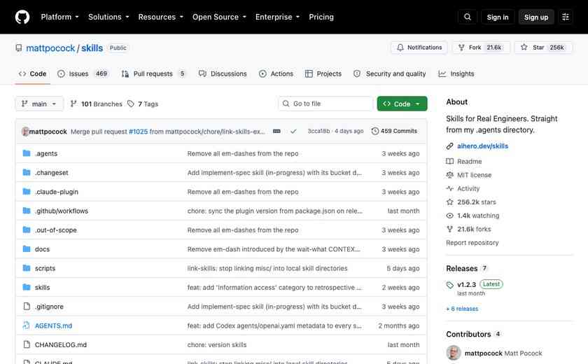588x364 pixels.
Task: Click the star icon next to 256.2k stars
Action: click(x=449, y=202)
